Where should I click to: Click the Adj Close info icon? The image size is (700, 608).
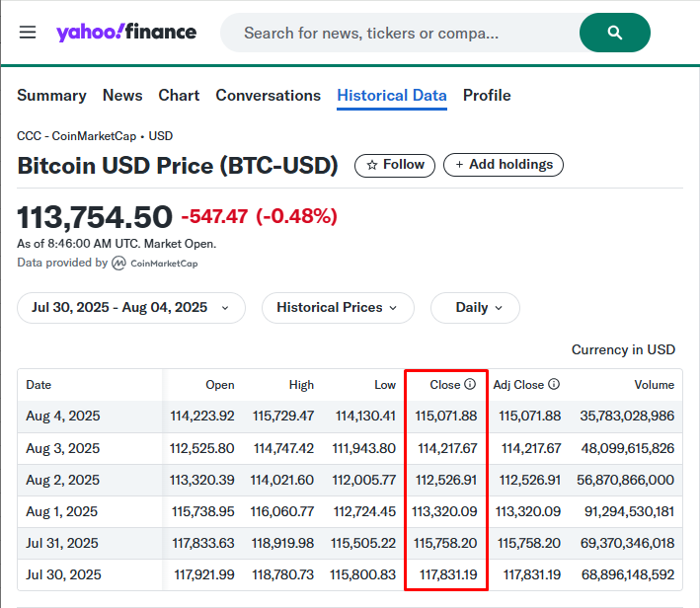click(554, 384)
